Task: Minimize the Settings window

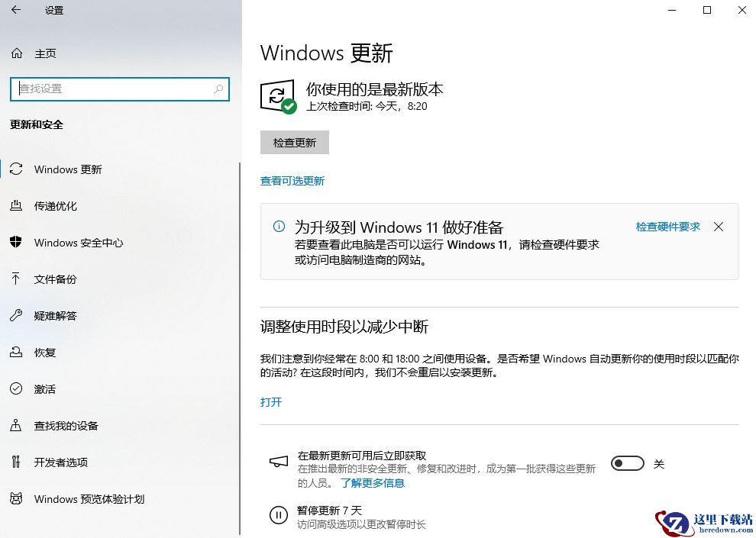Action: click(672, 10)
